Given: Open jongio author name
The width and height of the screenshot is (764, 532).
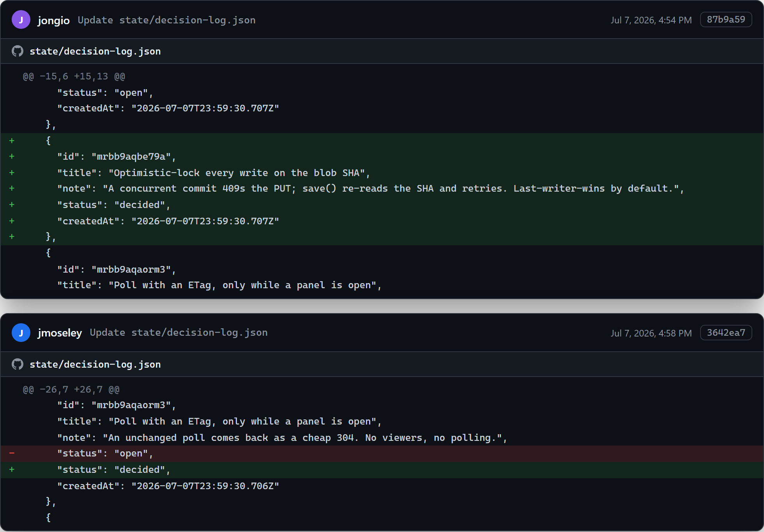Looking at the screenshot, I should click(x=54, y=20).
